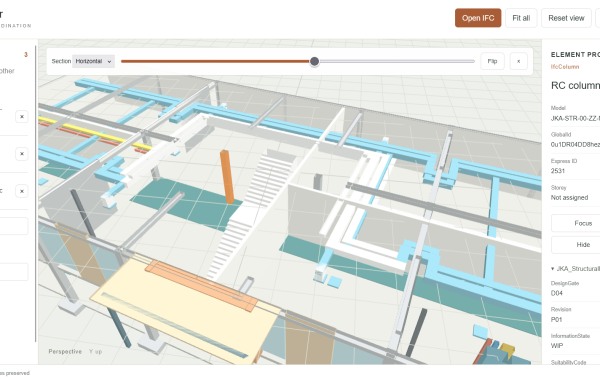Click the 'RC column' element title
600x380 pixels.
(575, 85)
